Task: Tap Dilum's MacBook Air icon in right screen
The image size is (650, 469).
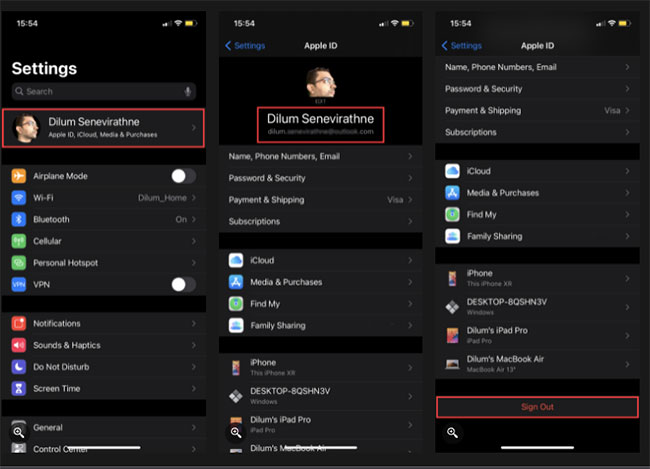Action: (452, 364)
